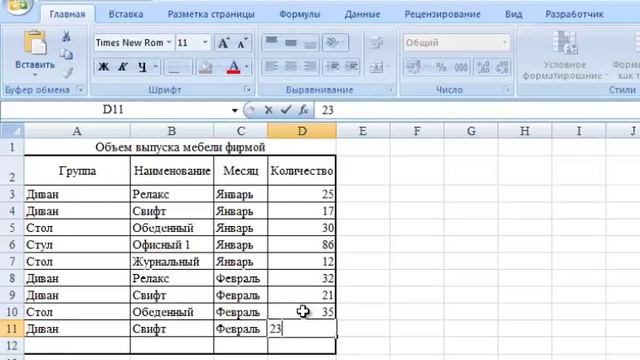Viewport: 640px width, 360px height.
Task: Increase decimal places
Action: pyautogui.click(x=483, y=67)
